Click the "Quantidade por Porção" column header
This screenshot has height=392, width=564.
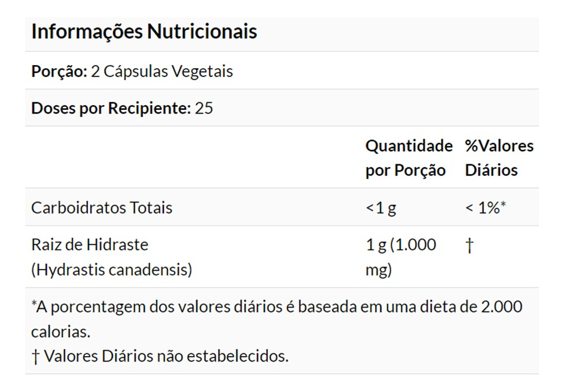408,158
